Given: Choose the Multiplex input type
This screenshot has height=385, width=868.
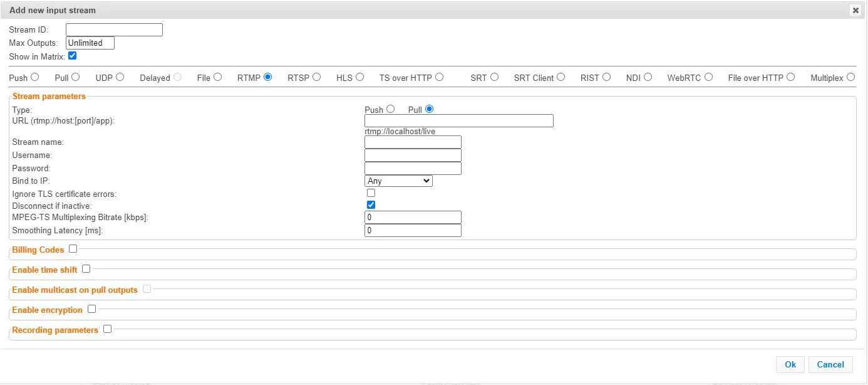Looking at the screenshot, I should point(850,77).
